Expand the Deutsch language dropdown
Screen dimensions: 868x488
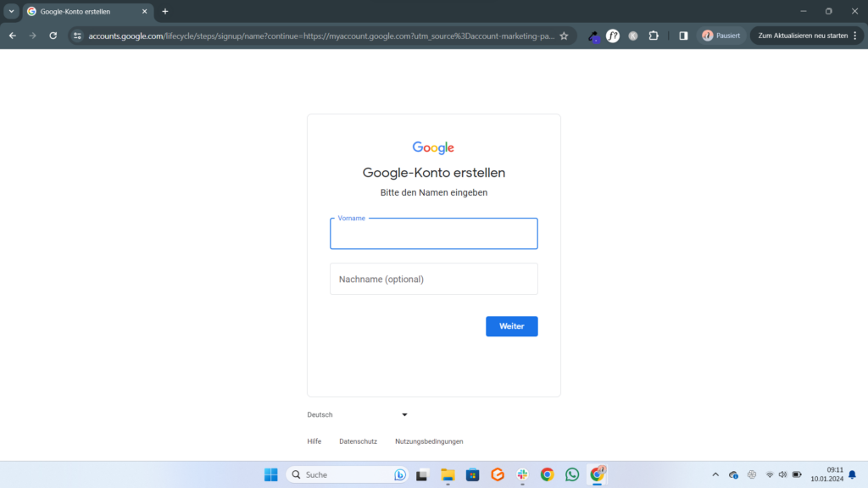pos(358,415)
